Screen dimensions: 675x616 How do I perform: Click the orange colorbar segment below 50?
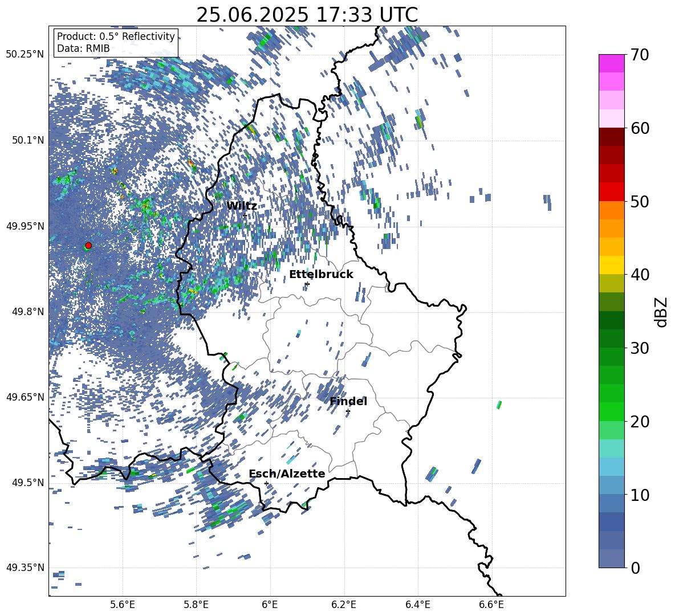click(x=611, y=210)
